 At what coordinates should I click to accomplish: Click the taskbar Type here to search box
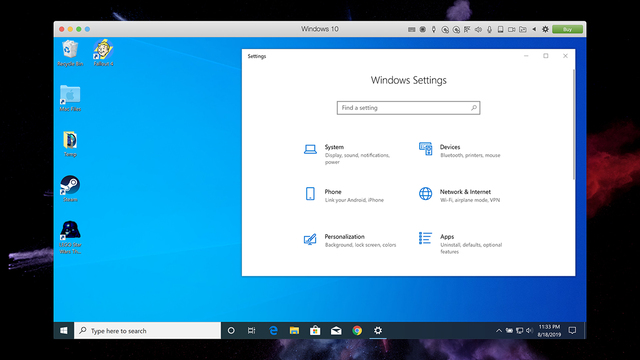[x=148, y=331]
